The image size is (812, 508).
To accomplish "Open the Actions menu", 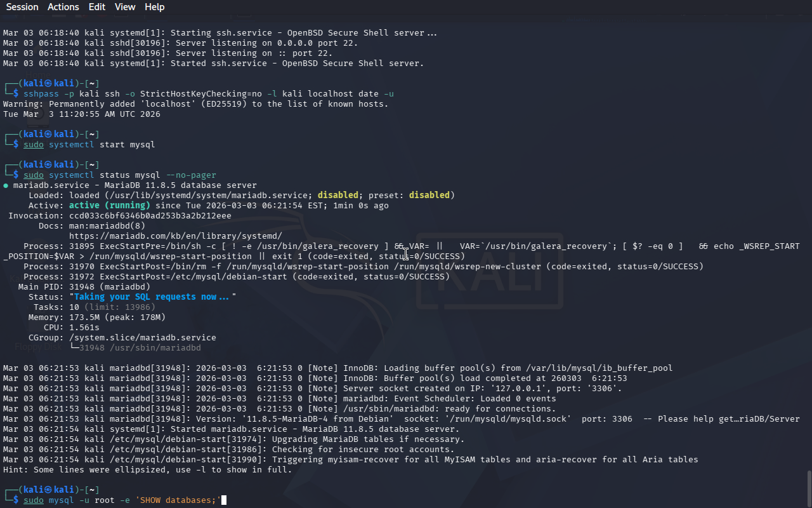I will click(63, 7).
